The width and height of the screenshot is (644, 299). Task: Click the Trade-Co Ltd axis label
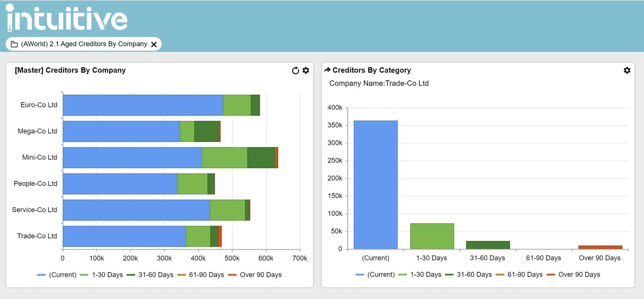point(37,236)
